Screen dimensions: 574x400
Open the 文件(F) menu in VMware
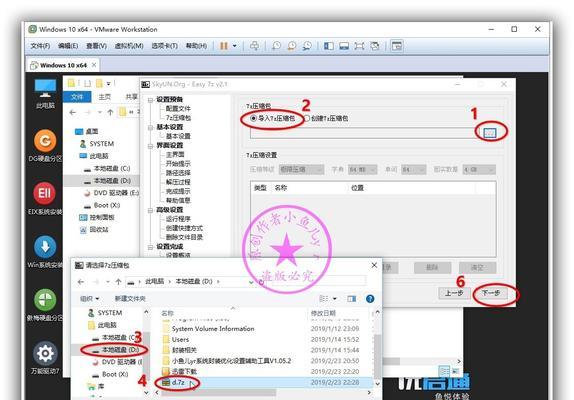tap(40, 46)
